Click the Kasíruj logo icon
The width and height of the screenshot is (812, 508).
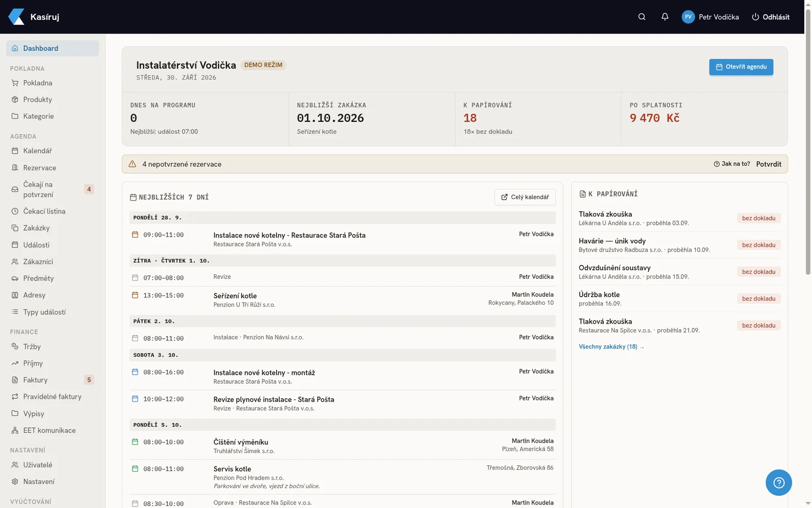click(x=16, y=17)
